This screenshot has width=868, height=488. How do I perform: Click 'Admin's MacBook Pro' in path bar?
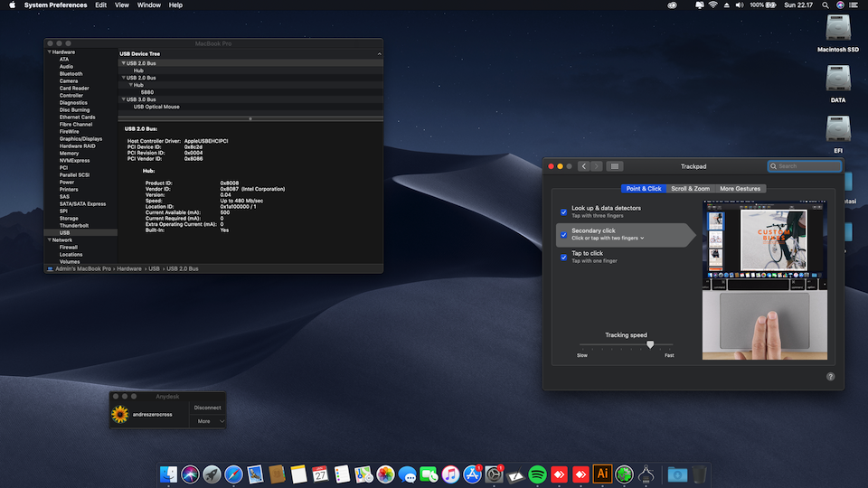83,269
